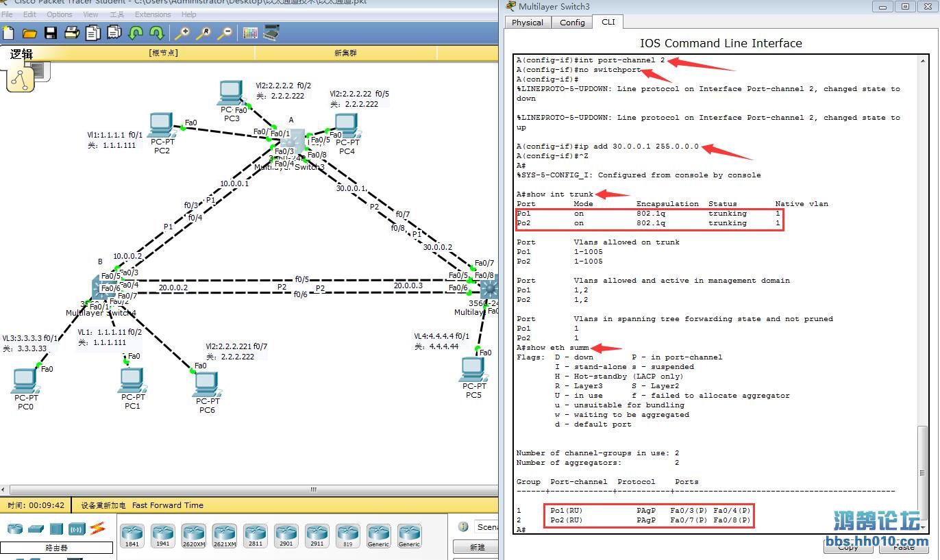Pick the 819 router model
Screen dimensions: 940x560
pos(348,536)
